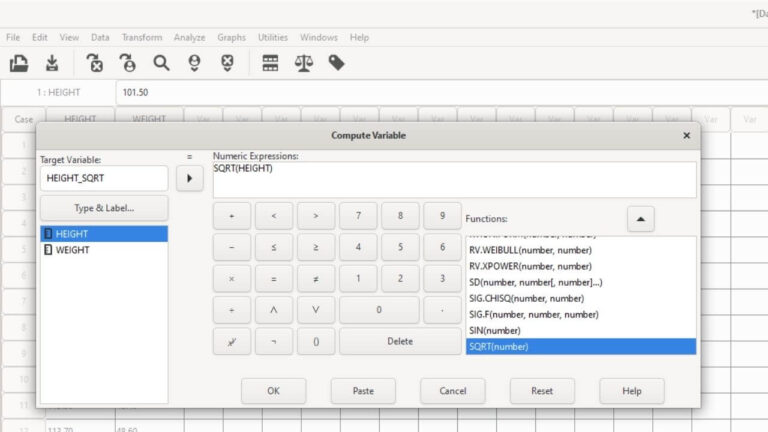Click the greater-than-or-equal ≥ key
The image size is (768, 432).
pyautogui.click(x=316, y=247)
